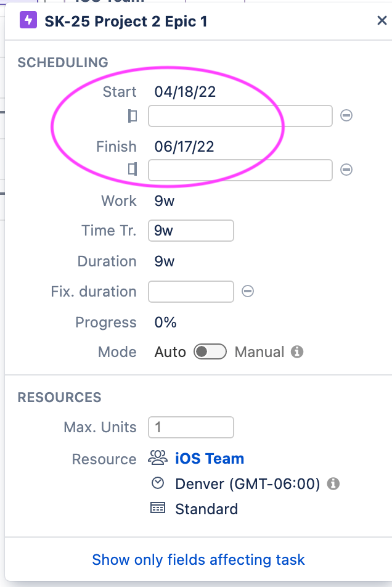392x587 pixels.
Task: Clear the Fix. duration field with the minus icon
Action: [x=247, y=291]
